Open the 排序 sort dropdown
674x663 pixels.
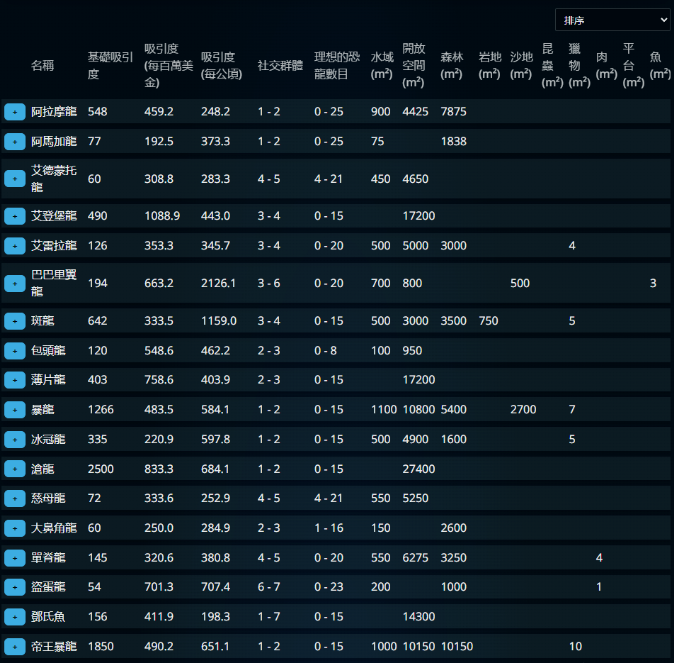click(x=612, y=20)
